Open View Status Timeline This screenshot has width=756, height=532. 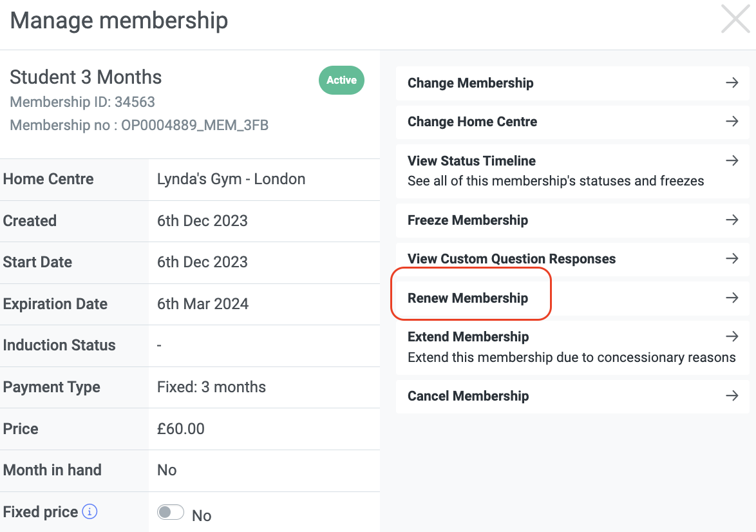tap(572, 171)
